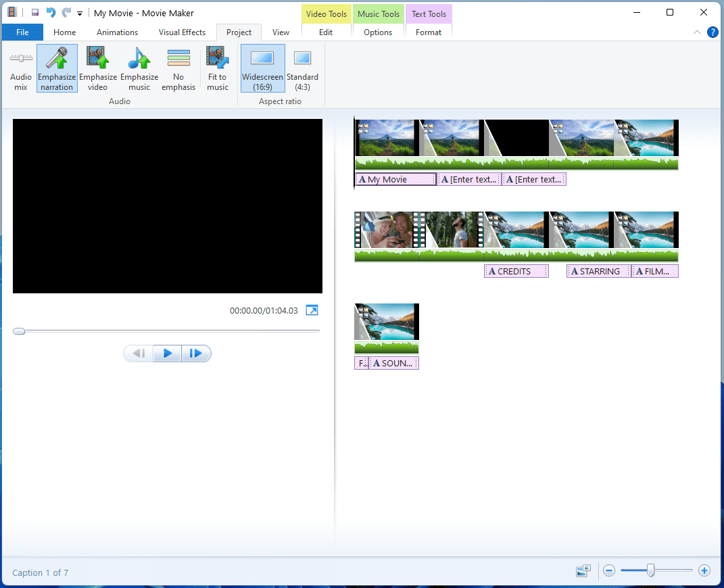Viewport: 724px width, 588px height.
Task: Click the black video preview area
Action: point(168,206)
